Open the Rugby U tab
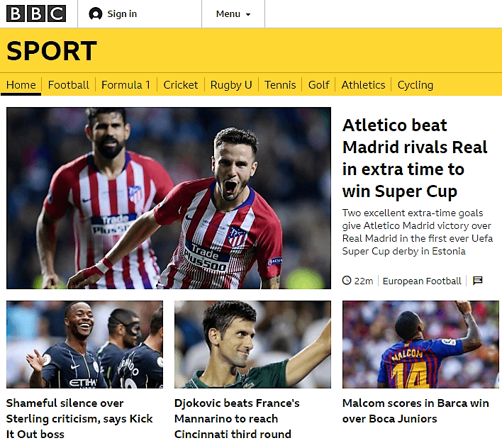 [x=231, y=85]
